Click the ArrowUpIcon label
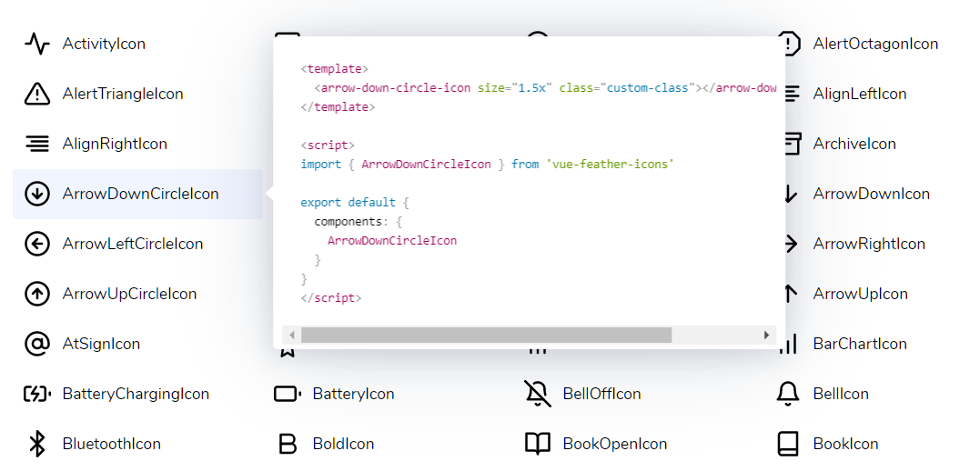Screen dimensions: 980x471 [x=861, y=294]
